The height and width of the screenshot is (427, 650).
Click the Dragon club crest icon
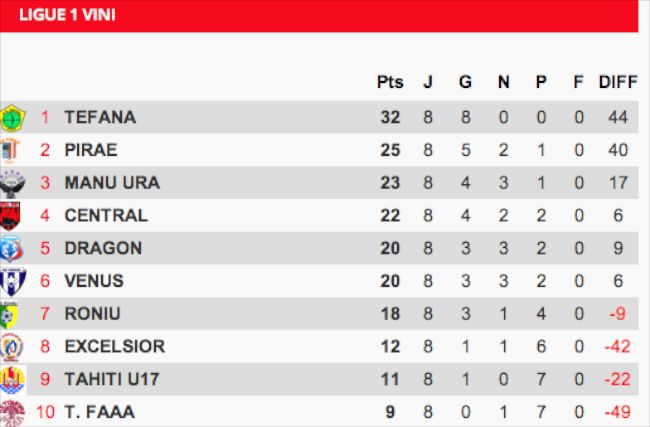click(x=11, y=248)
